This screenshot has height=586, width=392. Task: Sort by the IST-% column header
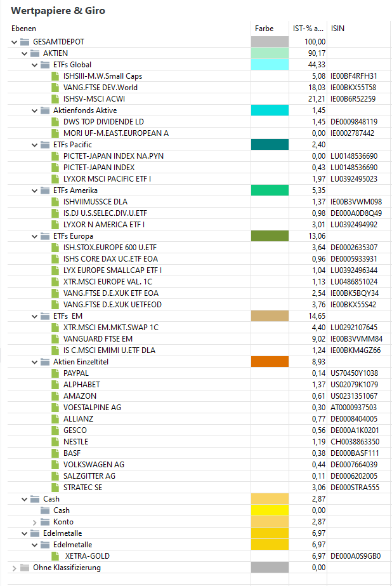click(308, 29)
